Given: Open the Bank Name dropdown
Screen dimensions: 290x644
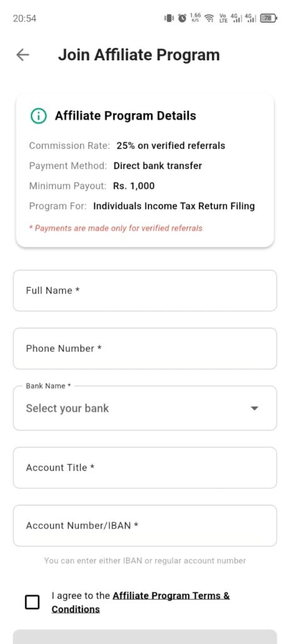Looking at the screenshot, I should tap(145, 408).
